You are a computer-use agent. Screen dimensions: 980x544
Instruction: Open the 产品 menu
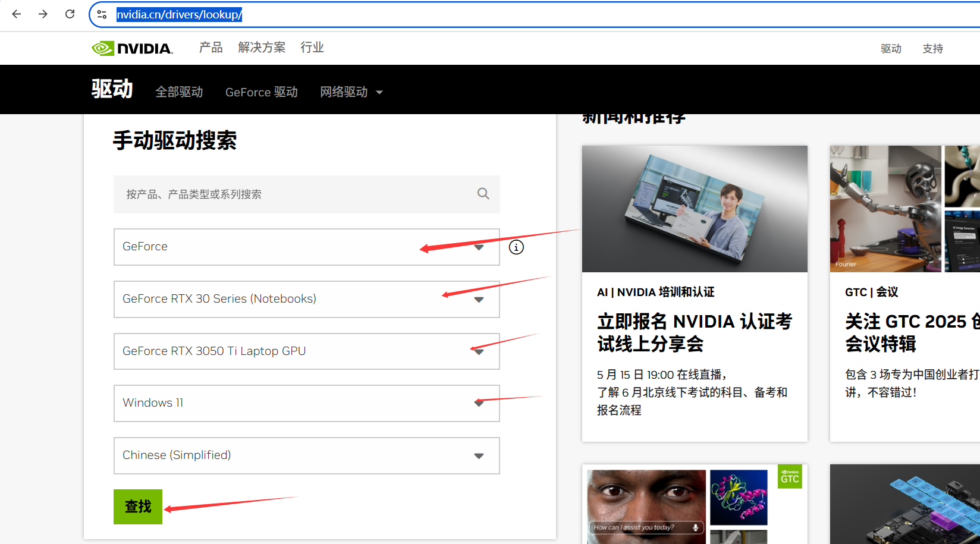pyautogui.click(x=211, y=48)
